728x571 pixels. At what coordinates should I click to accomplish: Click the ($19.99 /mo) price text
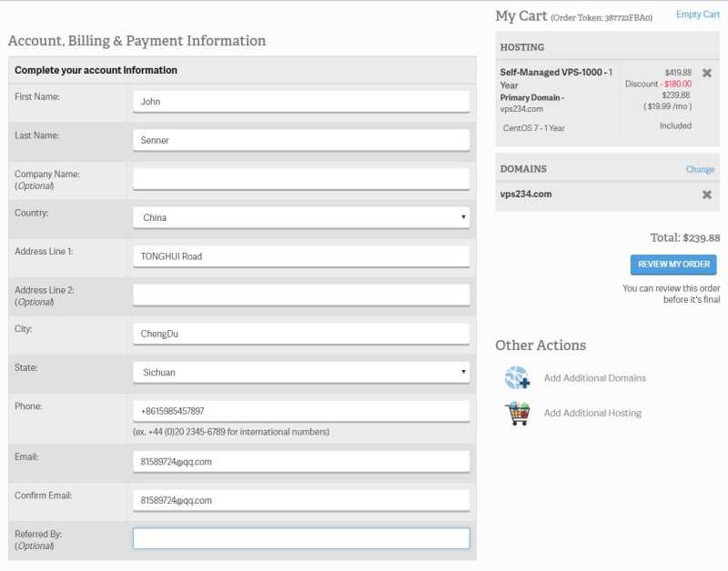(667, 106)
